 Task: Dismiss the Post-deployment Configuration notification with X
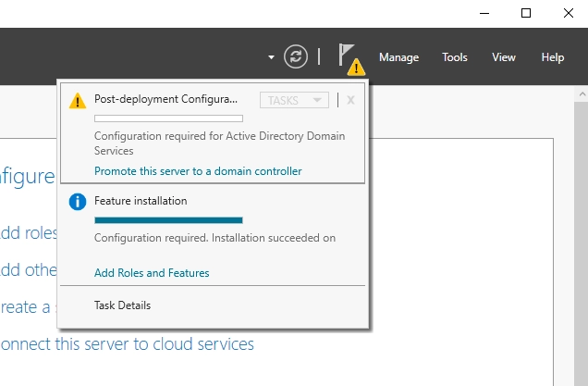350,100
